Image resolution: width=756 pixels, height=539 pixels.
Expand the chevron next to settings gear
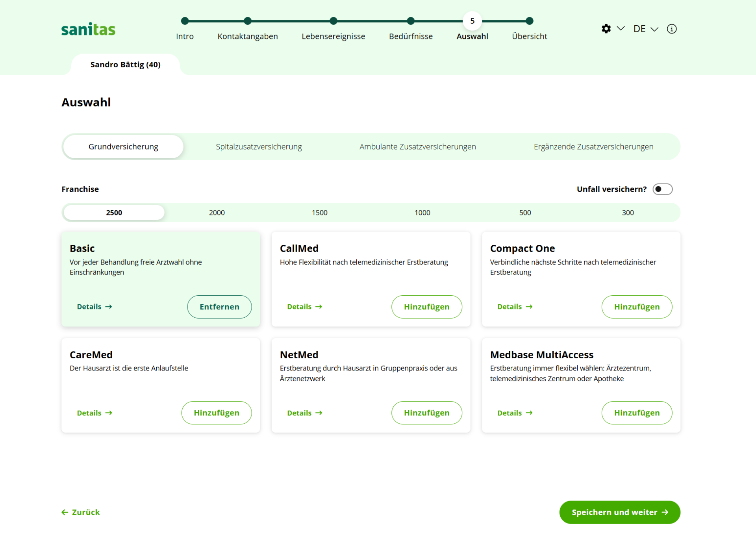621,28
